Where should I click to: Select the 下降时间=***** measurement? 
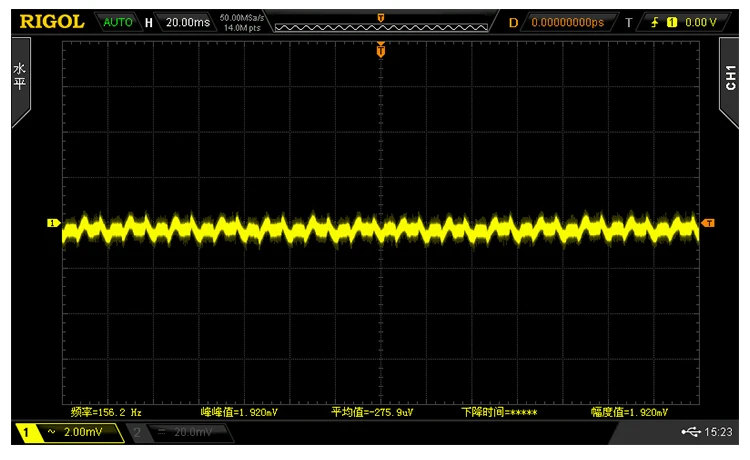tap(499, 412)
